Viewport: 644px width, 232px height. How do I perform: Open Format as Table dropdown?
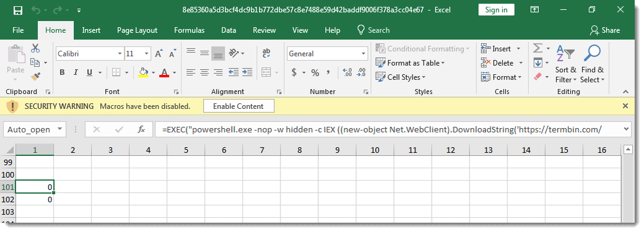[x=411, y=63]
